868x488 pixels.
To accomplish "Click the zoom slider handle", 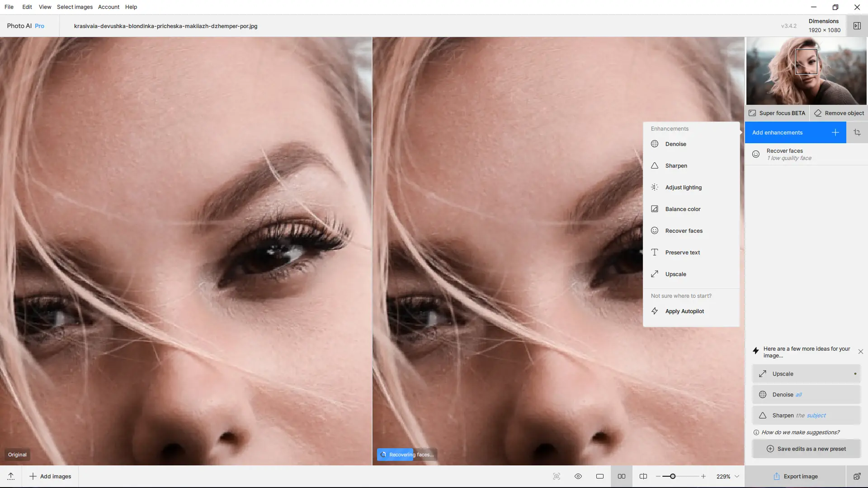I will coord(673,476).
